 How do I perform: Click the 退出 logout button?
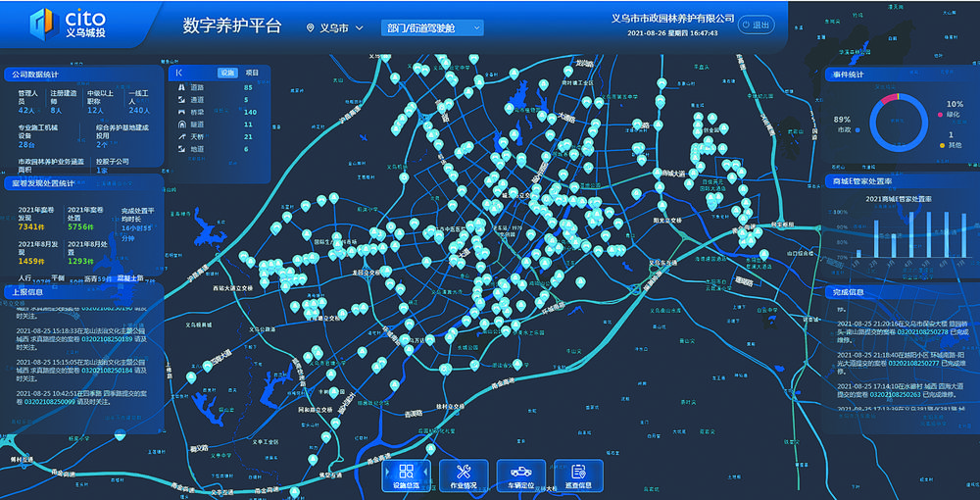pyautogui.click(x=756, y=25)
